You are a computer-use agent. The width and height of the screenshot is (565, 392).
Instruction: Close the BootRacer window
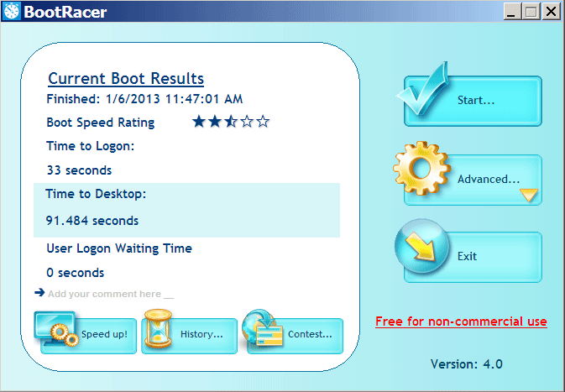551,12
